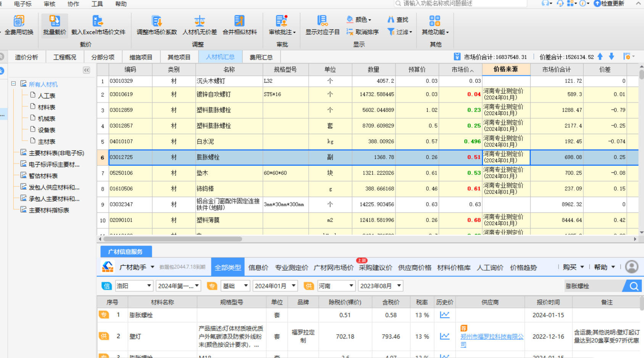Switch to the 造价分析 tab

point(26,57)
